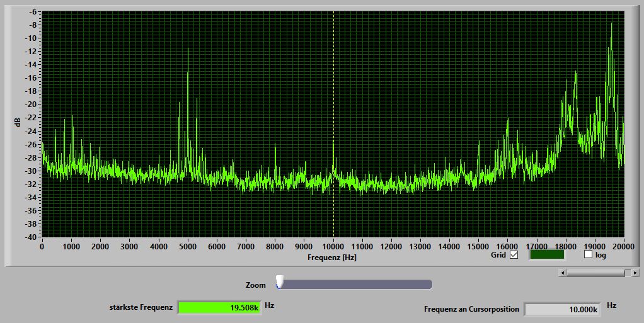644x323 pixels.
Task: Click the -6 y-axis maximum label
Action: [32, 11]
